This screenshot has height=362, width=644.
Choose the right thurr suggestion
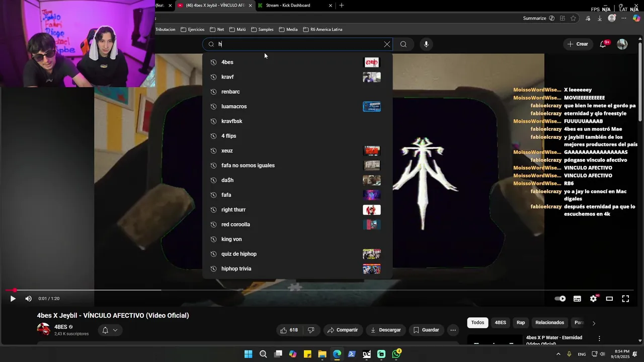point(297,210)
